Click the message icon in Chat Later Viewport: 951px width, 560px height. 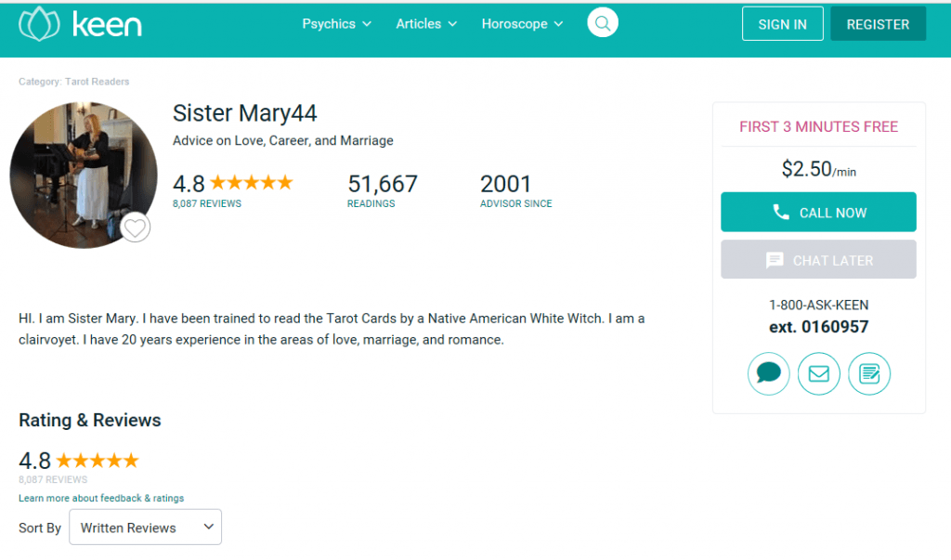[x=775, y=260]
